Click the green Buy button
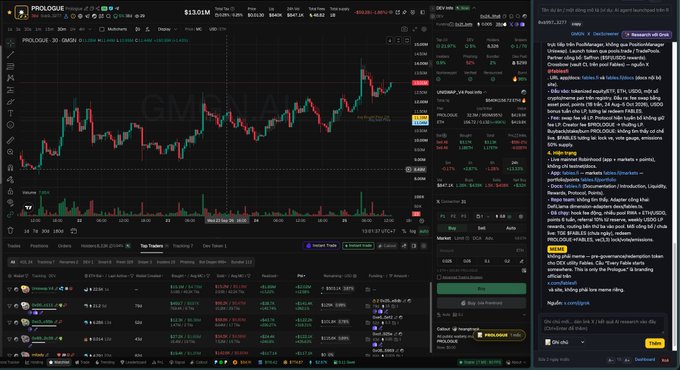 [x=481, y=288]
